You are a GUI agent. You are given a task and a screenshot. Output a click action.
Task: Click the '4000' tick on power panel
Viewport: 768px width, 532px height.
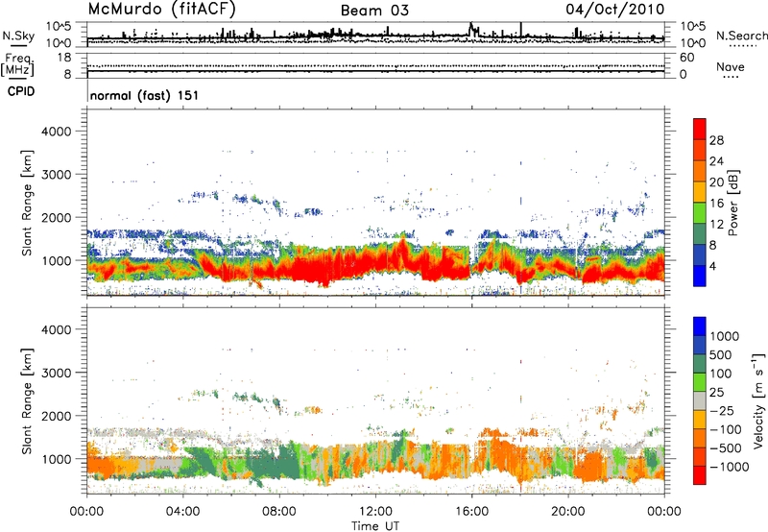pyautogui.click(x=56, y=132)
